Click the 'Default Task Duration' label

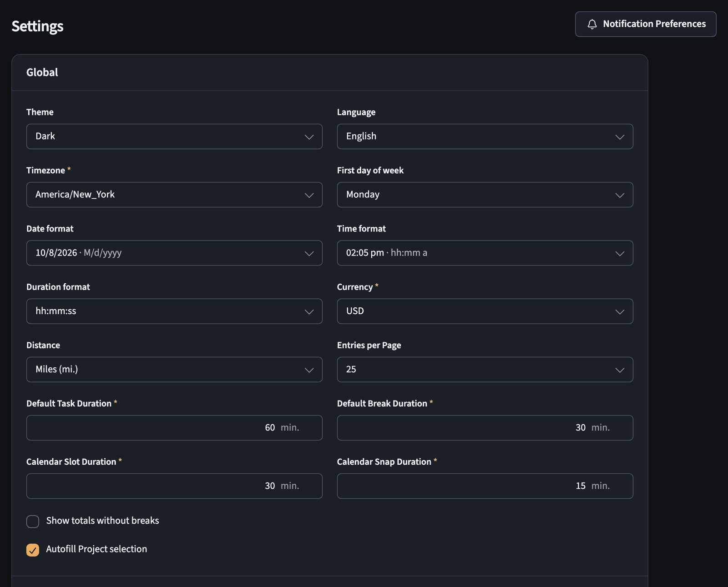coord(69,403)
